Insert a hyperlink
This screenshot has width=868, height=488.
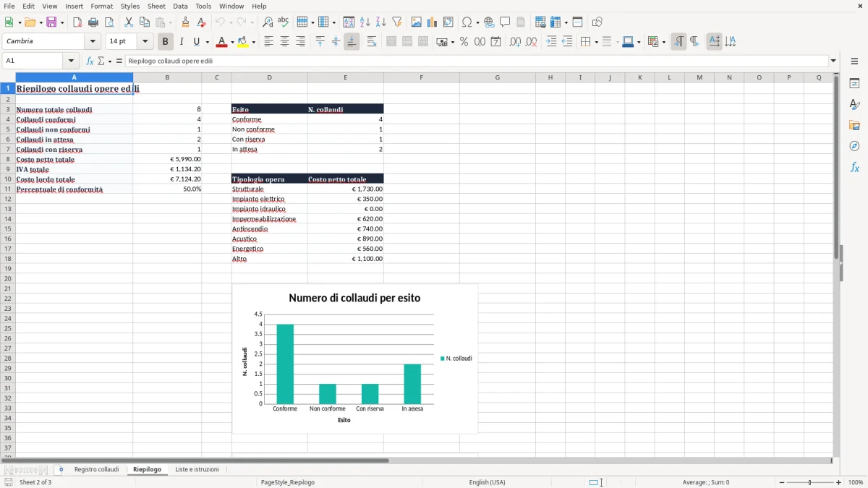point(489,22)
